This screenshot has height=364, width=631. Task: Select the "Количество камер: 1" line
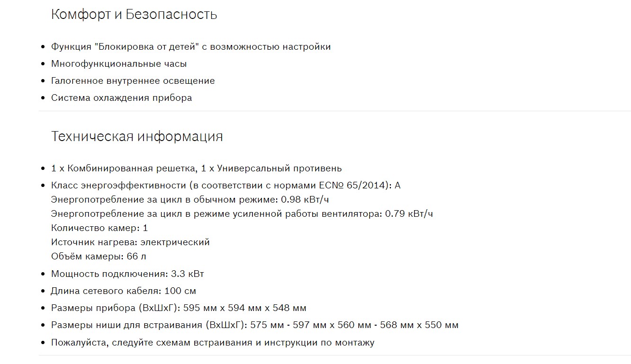coord(99,228)
